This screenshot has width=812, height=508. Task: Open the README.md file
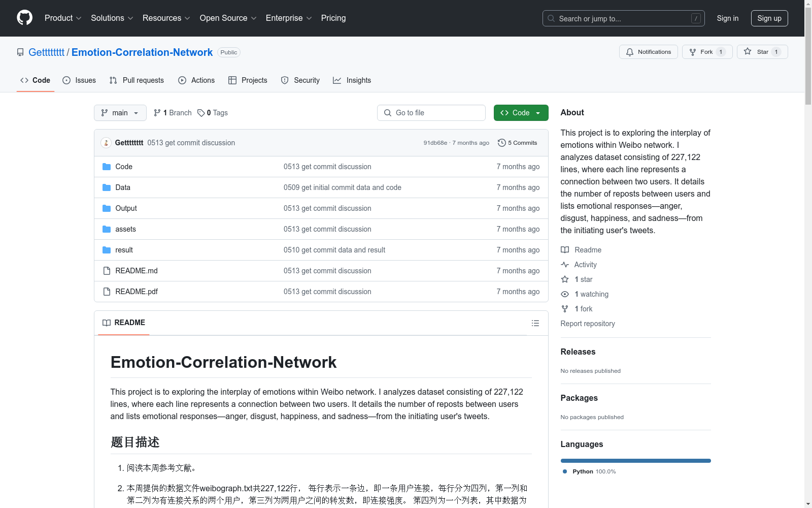[137, 271]
